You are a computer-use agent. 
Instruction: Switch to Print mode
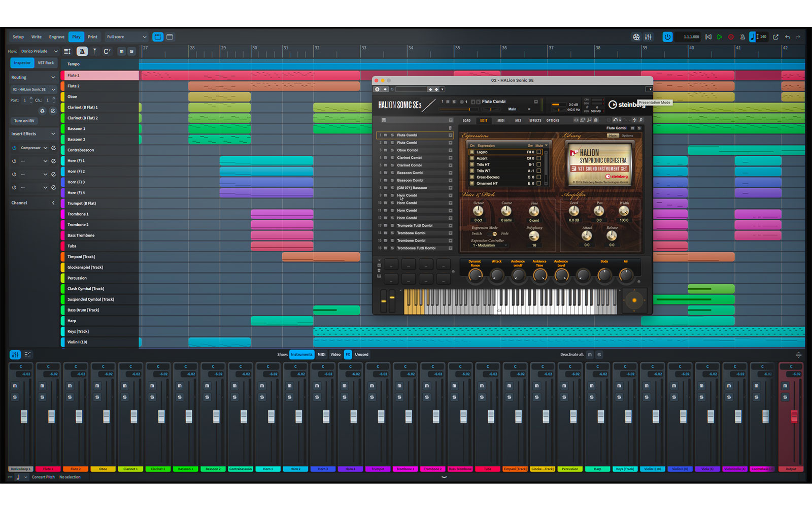(x=92, y=37)
